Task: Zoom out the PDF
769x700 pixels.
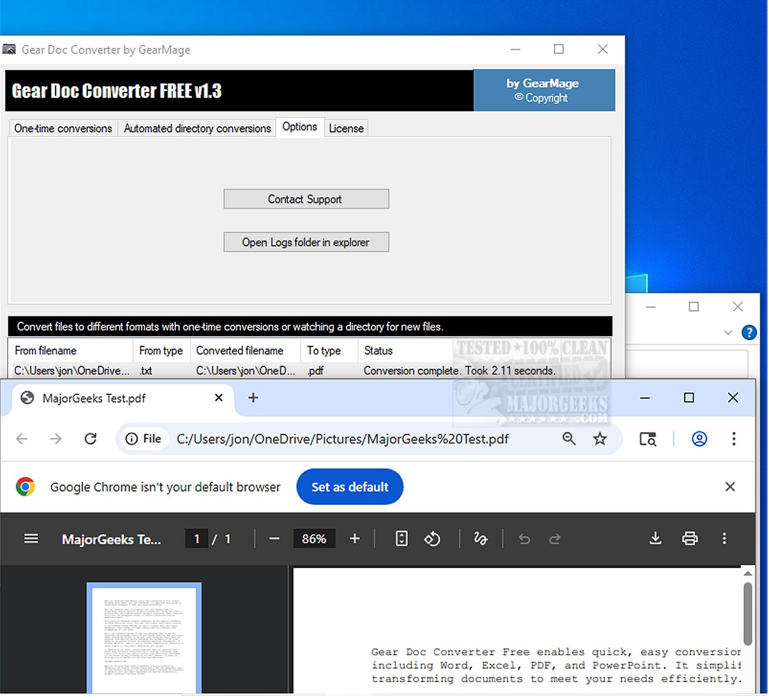Action: click(x=274, y=539)
